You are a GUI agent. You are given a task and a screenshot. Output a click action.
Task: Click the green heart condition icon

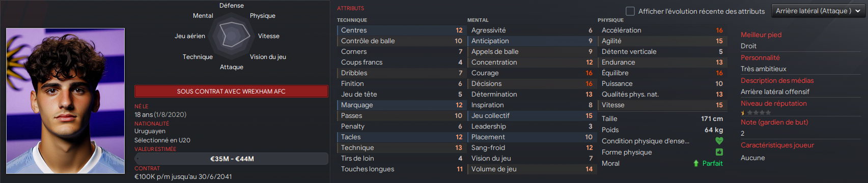719,141
